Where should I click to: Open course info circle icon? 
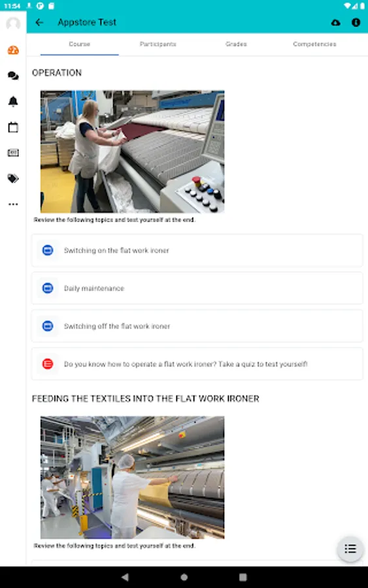[356, 22]
